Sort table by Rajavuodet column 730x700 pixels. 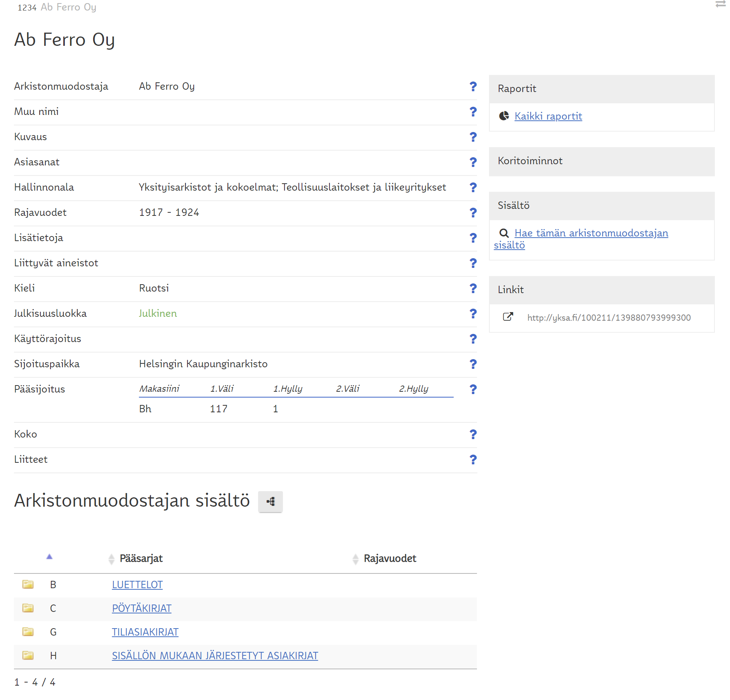click(390, 558)
